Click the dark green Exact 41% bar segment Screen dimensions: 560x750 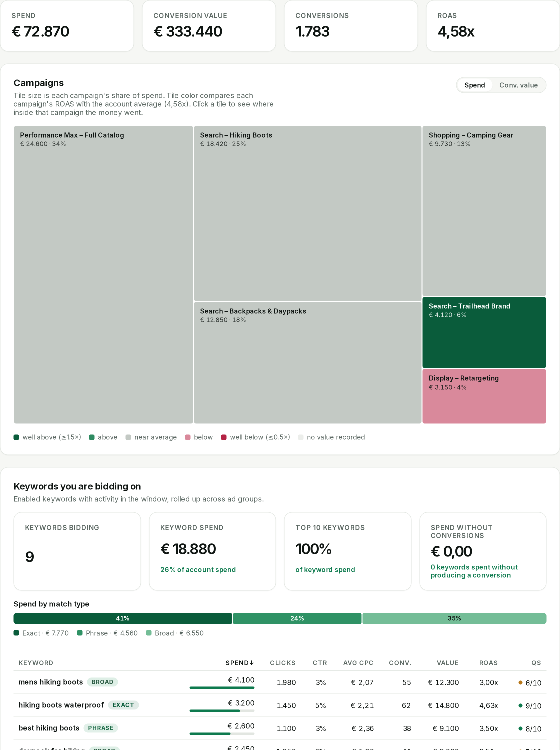click(x=123, y=618)
